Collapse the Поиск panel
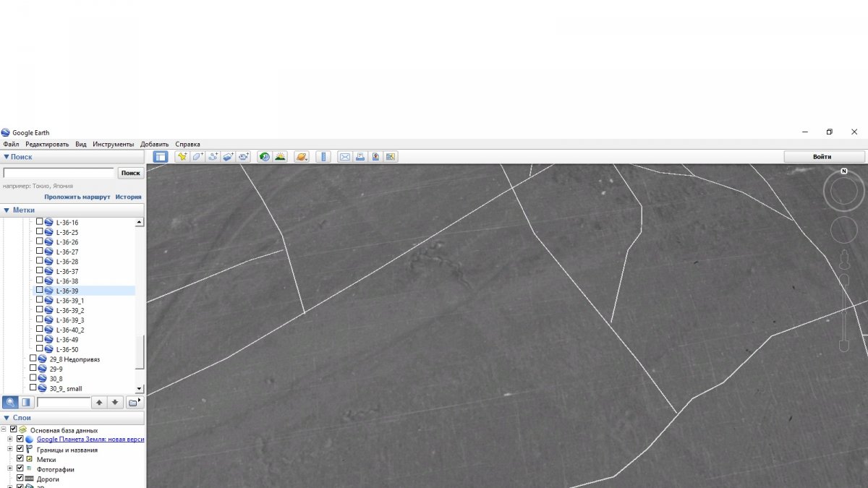This screenshot has width=868, height=488. 7,157
